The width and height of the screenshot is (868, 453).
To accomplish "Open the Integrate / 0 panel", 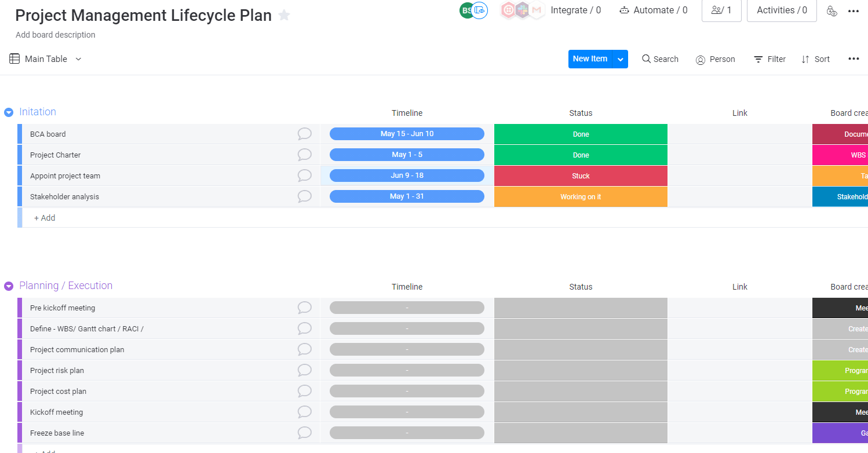I will 575,10.
